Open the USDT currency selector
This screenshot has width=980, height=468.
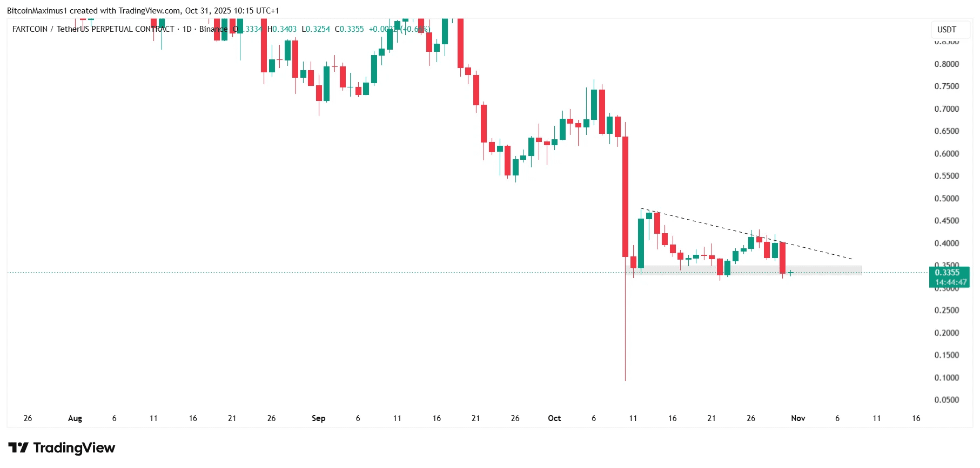click(947, 30)
